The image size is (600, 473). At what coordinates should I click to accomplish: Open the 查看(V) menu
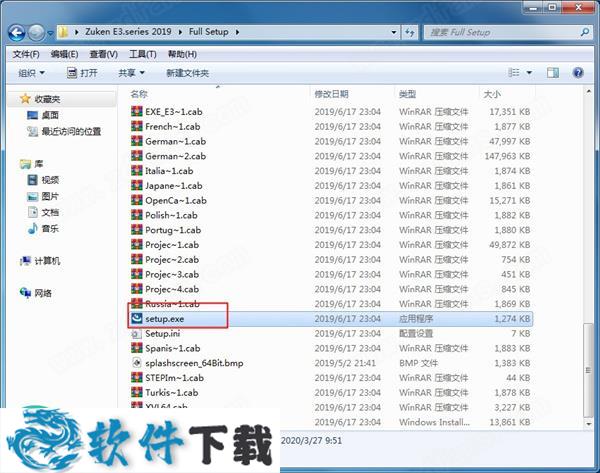tap(103, 54)
